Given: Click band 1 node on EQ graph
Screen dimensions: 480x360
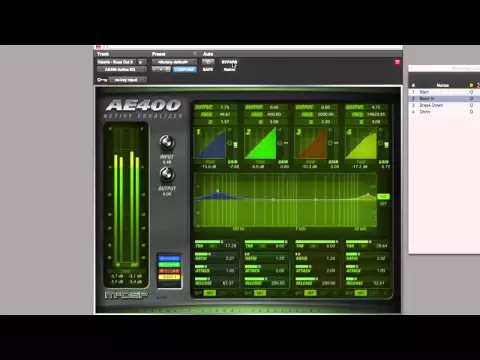Looking at the screenshot, I should (x=218, y=191).
